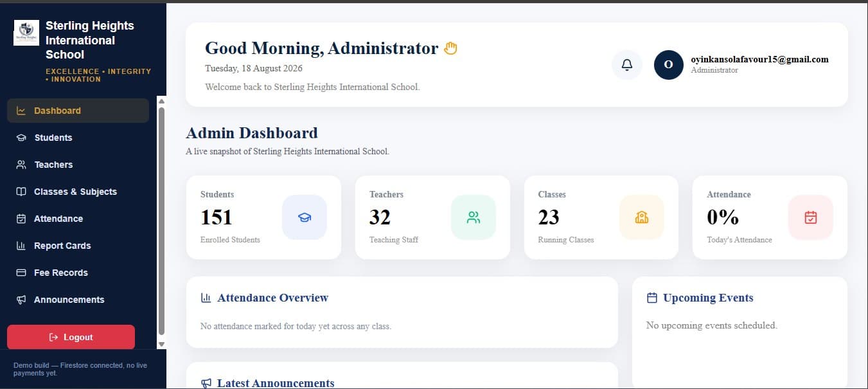The width and height of the screenshot is (868, 389).
Task: Click the Fee Records card icon
Action: click(x=21, y=273)
